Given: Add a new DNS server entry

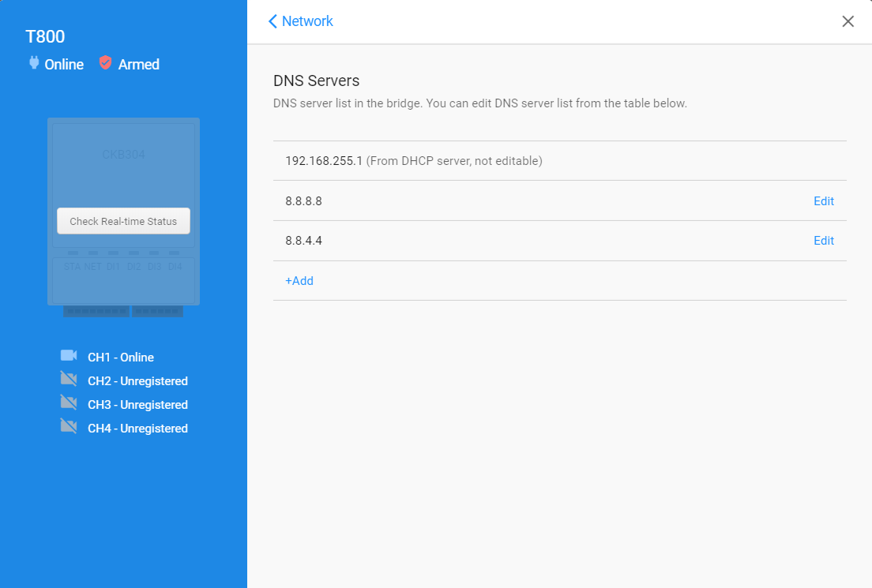Looking at the screenshot, I should [x=299, y=281].
